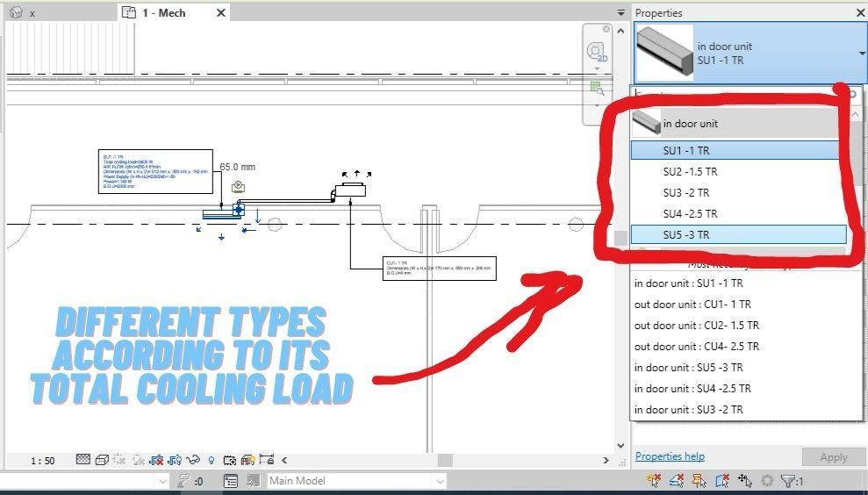Toggle Select Pinned Elements icon
This screenshot has width=868, height=495.
(699, 480)
